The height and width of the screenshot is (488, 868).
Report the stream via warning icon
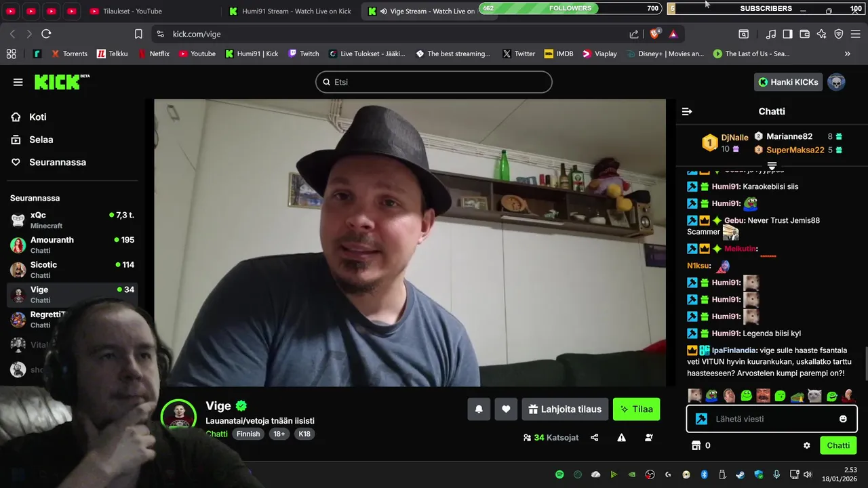622,438
